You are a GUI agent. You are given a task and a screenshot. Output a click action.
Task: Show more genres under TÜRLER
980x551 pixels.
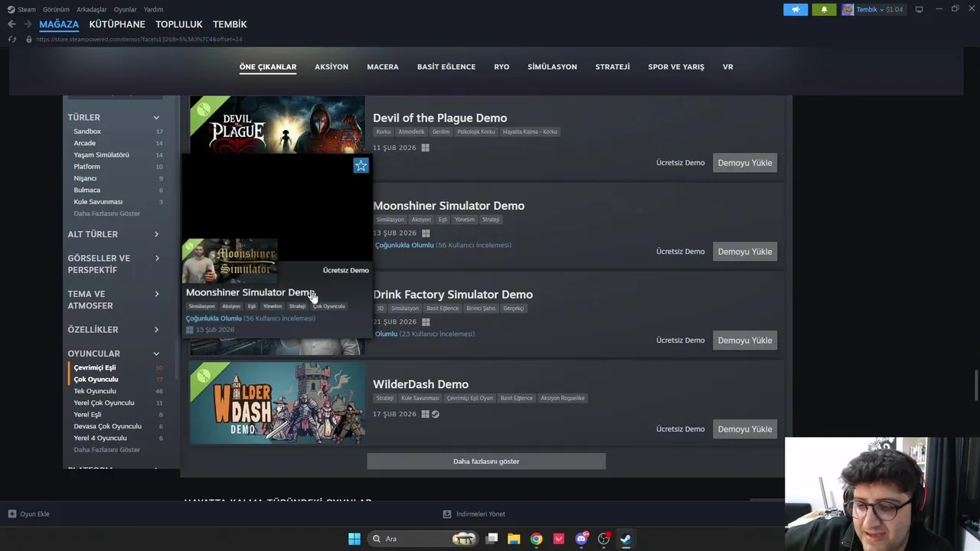point(106,214)
